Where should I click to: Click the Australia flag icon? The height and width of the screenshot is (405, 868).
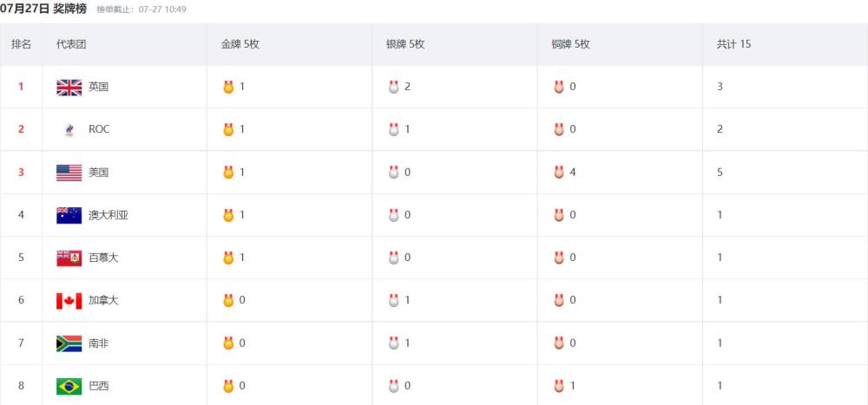click(69, 215)
